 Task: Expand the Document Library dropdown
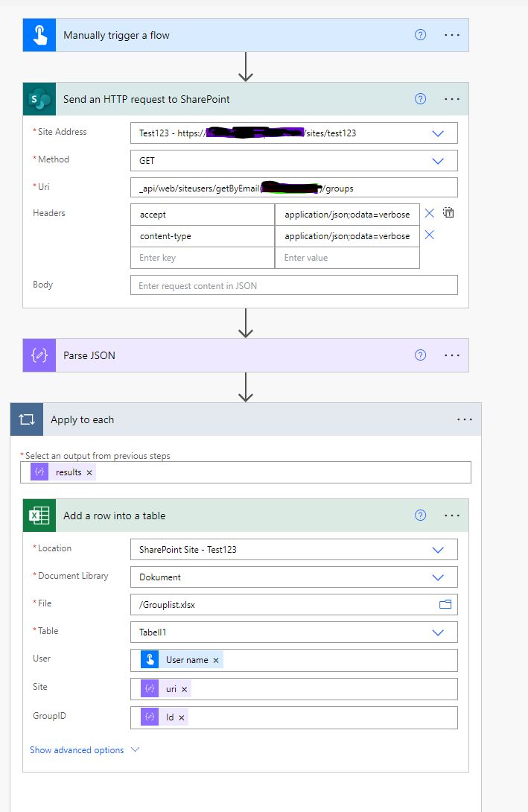[x=438, y=577]
